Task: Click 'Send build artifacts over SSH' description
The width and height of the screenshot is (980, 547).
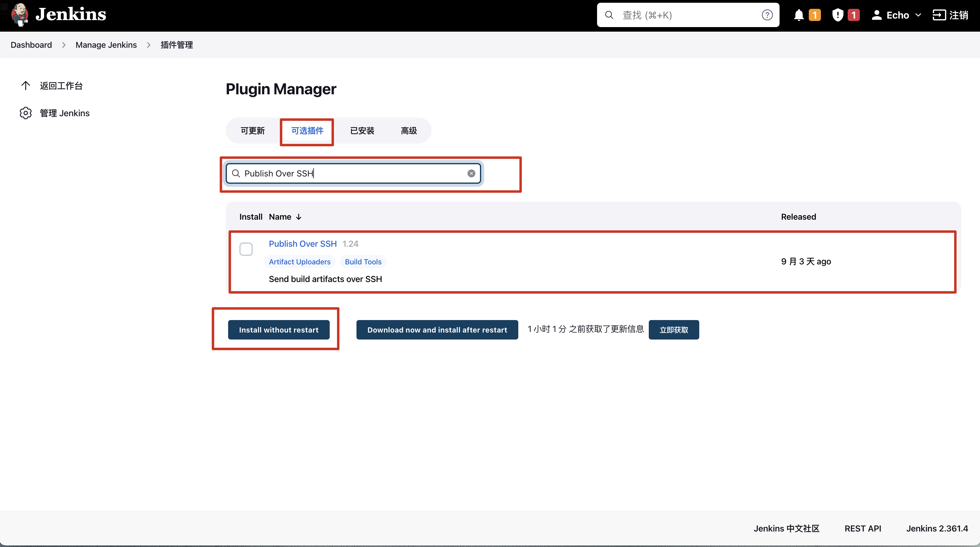Action: (x=325, y=279)
